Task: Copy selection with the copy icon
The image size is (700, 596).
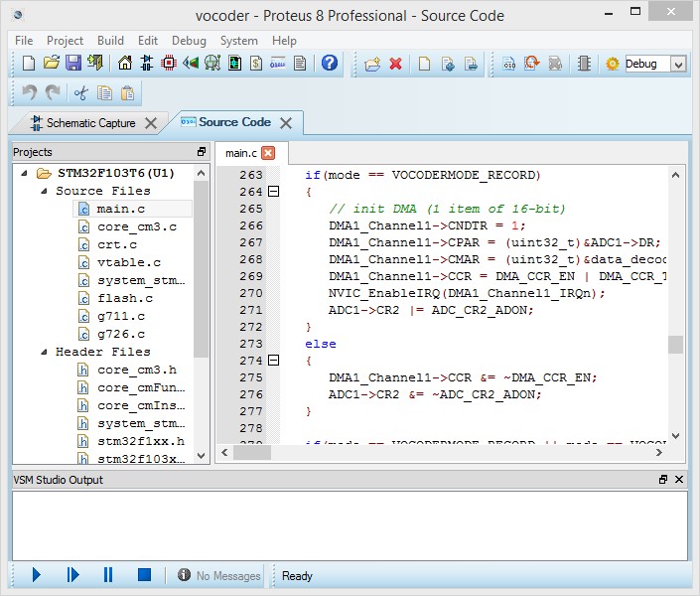Action: [x=104, y=93]
